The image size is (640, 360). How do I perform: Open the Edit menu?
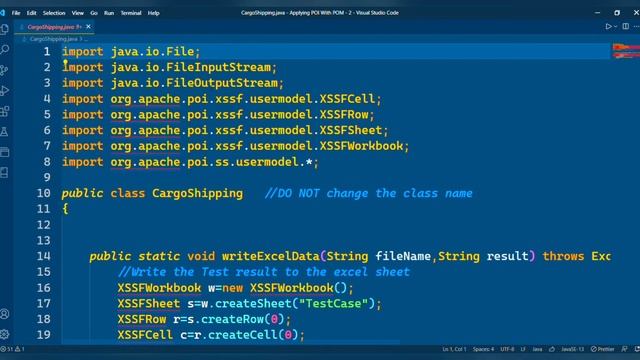tap(31, 13)
